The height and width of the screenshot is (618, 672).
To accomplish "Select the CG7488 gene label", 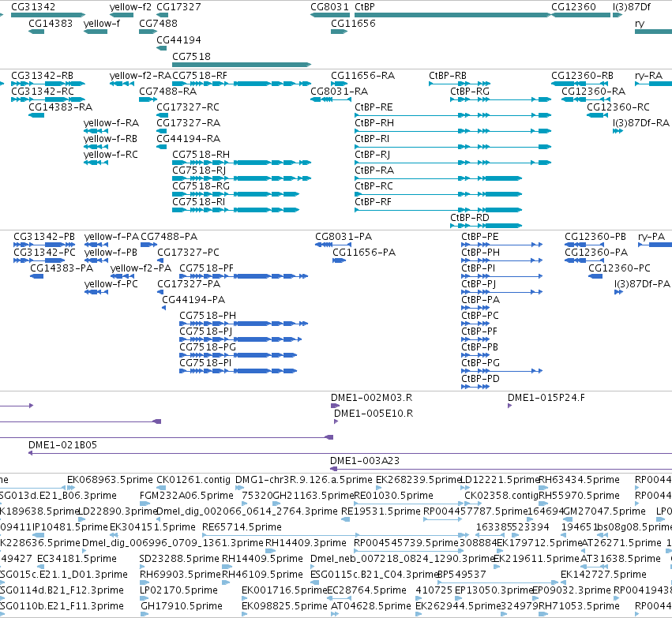I will pyautogui.click(x=158, y=24).
